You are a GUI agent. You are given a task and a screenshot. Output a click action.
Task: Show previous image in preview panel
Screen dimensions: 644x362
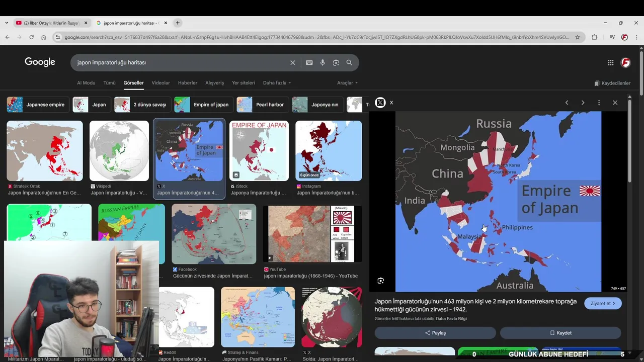pyautogui.click(x=567, y=103)
